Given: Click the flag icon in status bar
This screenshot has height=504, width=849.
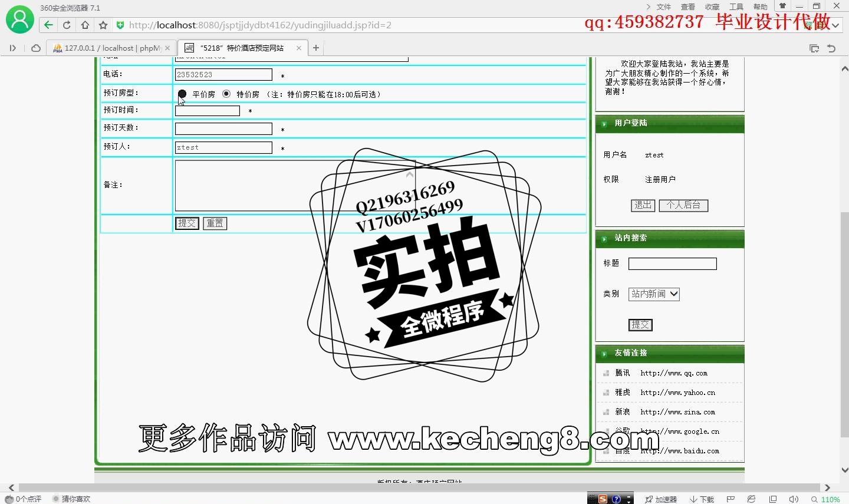Looking at the screenshot, I should click(x=730, y=499).
